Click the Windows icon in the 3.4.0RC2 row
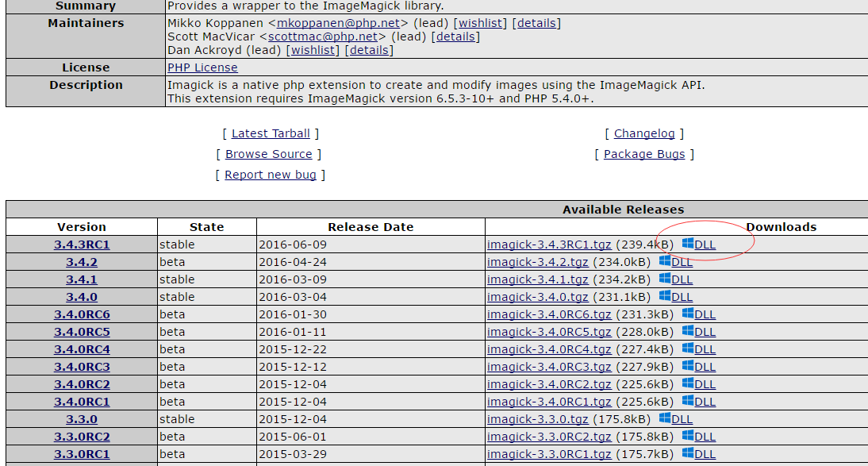Screen dimensions: 868x466 tap(688, 383)
